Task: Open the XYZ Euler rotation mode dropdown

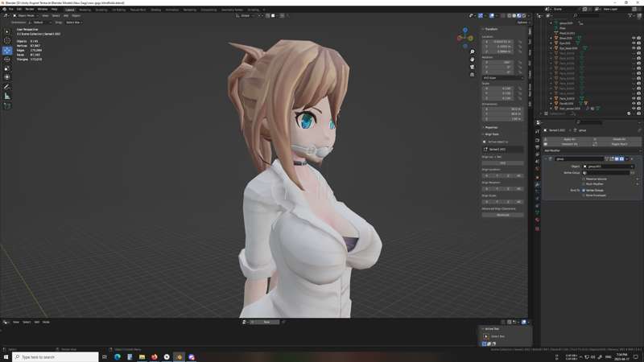Action: (x=502, y=78)
